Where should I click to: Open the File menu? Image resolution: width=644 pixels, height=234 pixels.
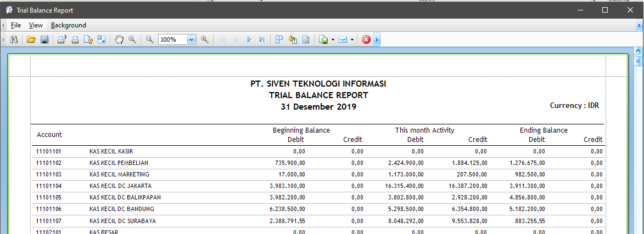point(16,25)
